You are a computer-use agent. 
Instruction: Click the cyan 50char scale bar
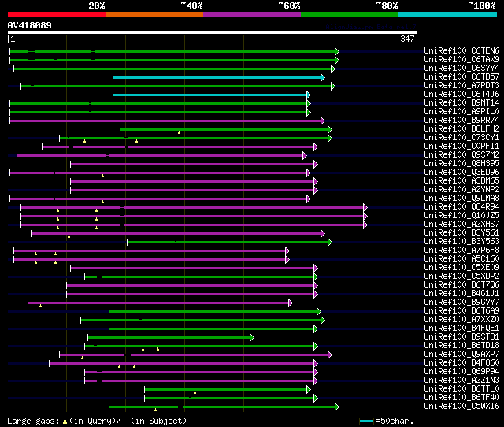pyautogui.click(x=366, y=421)
